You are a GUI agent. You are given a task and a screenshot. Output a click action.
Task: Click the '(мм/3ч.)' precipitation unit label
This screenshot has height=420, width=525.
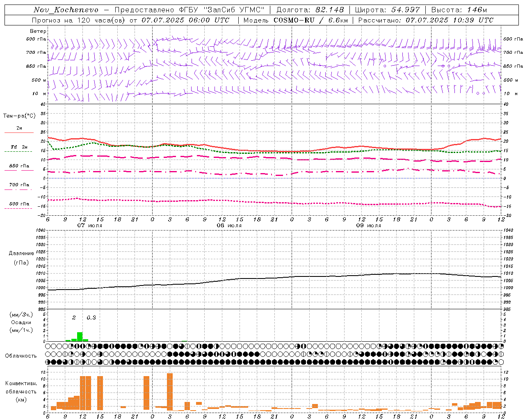point(21,315)
